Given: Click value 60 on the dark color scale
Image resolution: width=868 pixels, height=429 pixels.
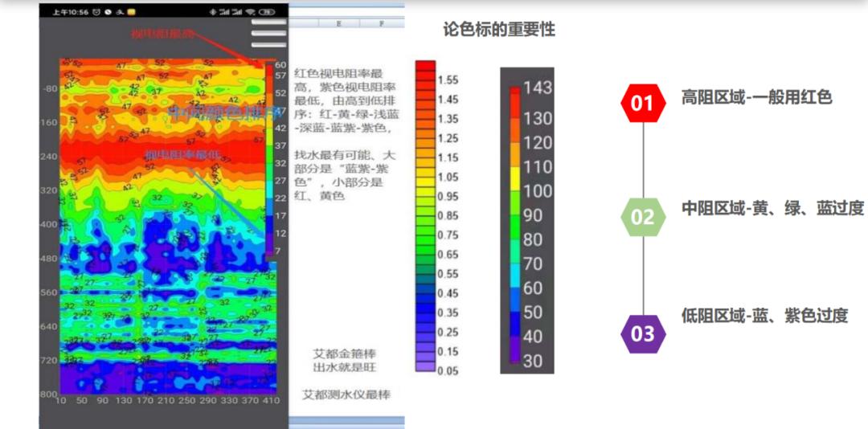Looking at the screenshot, I should point(533,288).
